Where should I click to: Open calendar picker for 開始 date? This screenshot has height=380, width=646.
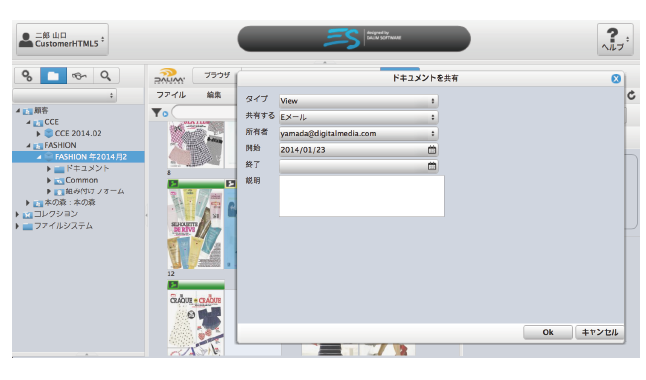point(432,150)
